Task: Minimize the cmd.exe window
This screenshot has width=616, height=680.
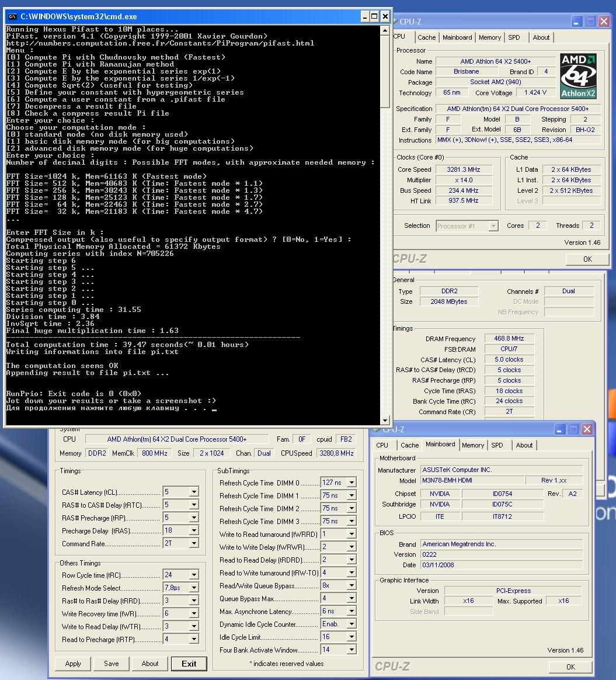Action: (x=365, y=16)
